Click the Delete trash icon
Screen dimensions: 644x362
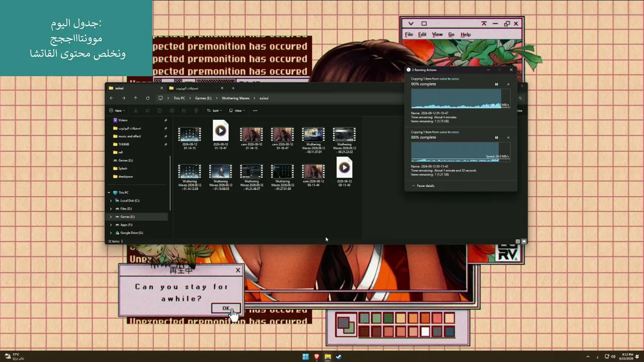click(196, 111)
